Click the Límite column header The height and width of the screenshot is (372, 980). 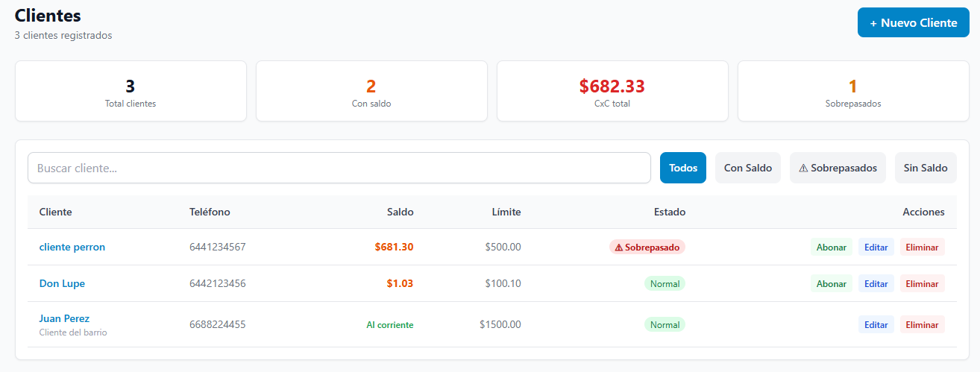tap(506, 212)
